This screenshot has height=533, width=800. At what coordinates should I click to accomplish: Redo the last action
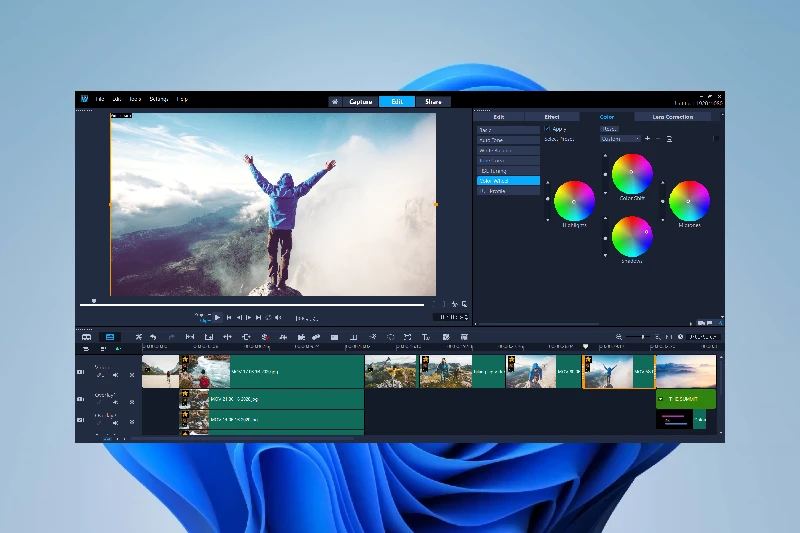pos(171,337)
